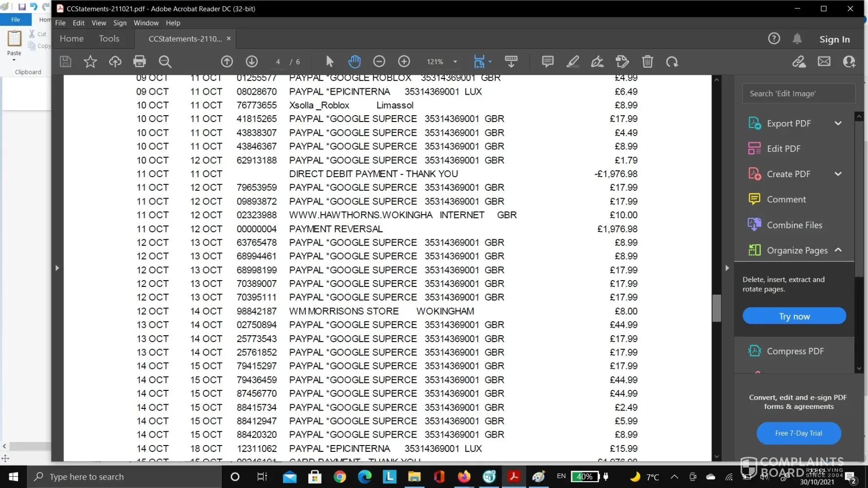Start the Free 7-Day Trial
Image resolution: width=868 pixels, height=488 pixels.
(798, 433)
